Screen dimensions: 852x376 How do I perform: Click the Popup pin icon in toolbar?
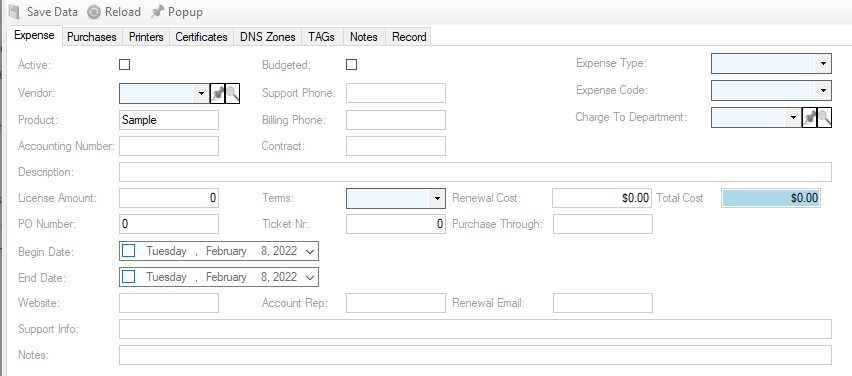[x=157, y=12]
